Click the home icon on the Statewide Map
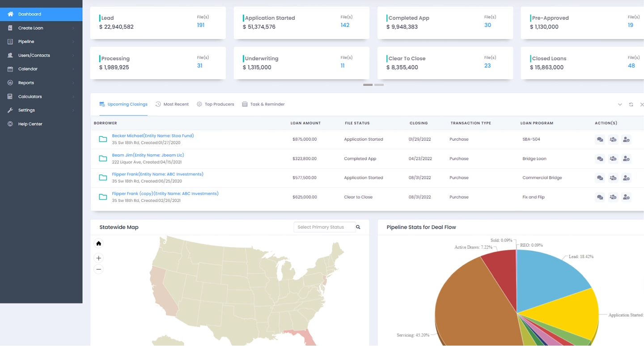 (x=98, y=243)
